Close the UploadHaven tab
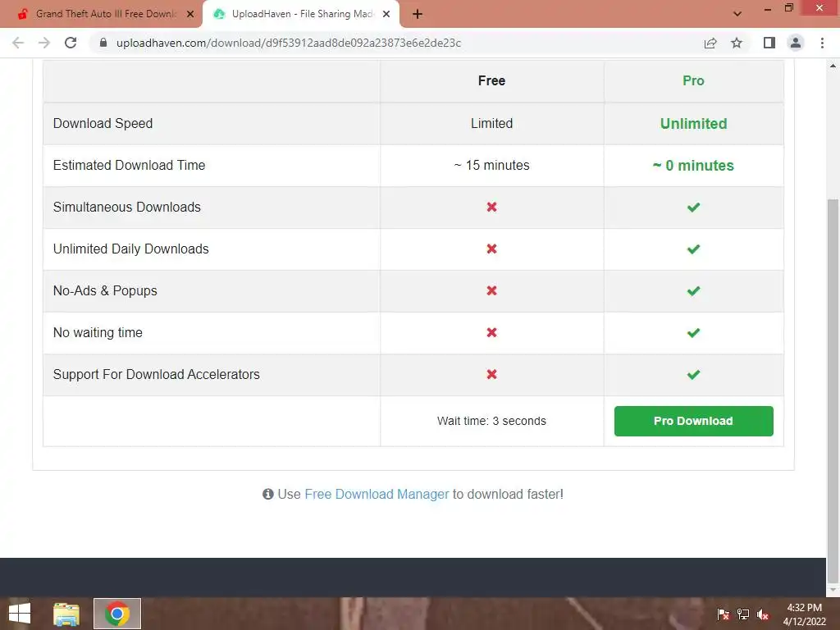The image size is (840, 630). (386, 15)
